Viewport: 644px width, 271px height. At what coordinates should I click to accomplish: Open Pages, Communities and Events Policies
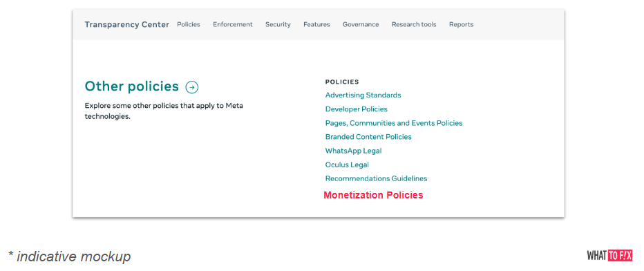(x=394, y=123)
